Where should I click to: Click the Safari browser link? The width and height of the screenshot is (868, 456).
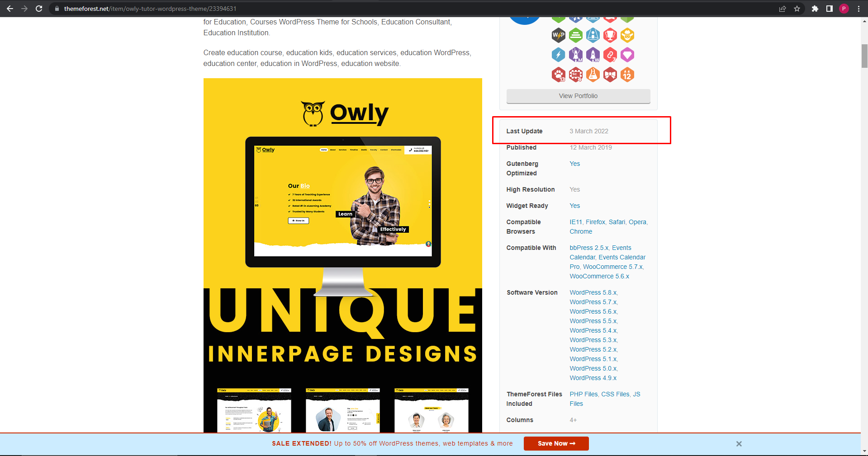617,222
